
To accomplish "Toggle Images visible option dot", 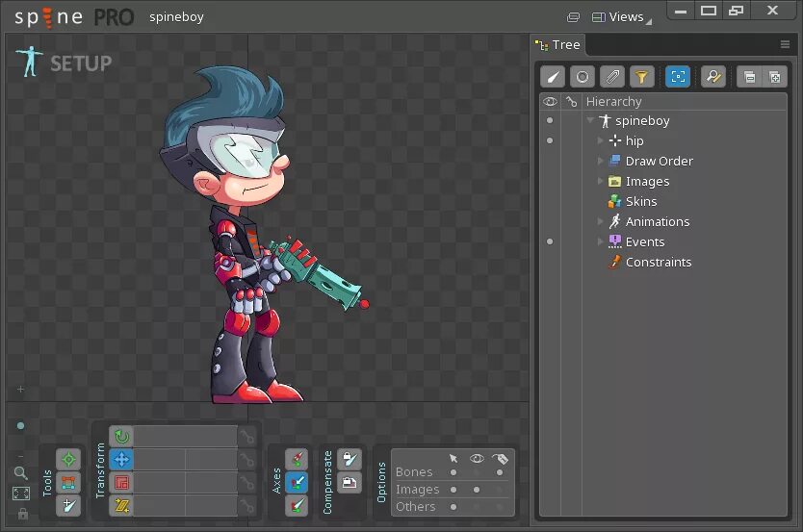I will tap(477, 490).
